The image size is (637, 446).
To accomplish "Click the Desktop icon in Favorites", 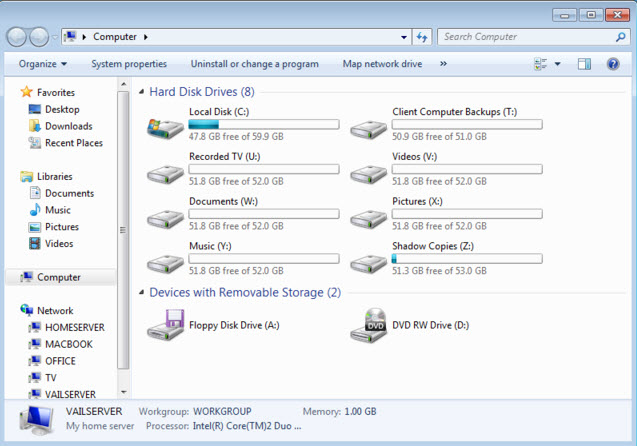I will click(35, 109).
